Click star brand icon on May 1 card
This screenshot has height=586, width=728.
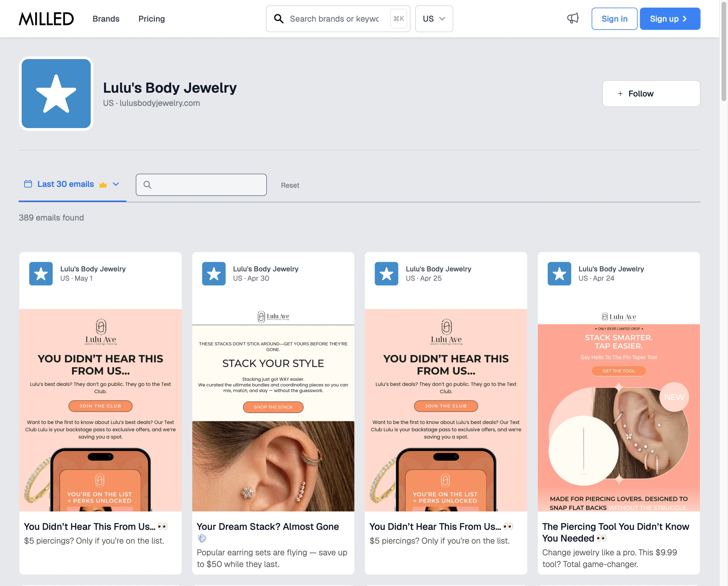point(41,273)
